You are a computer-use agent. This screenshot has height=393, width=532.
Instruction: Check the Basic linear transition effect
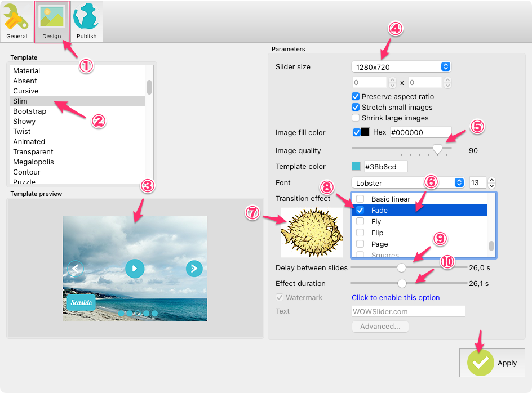tap(360, 199)
